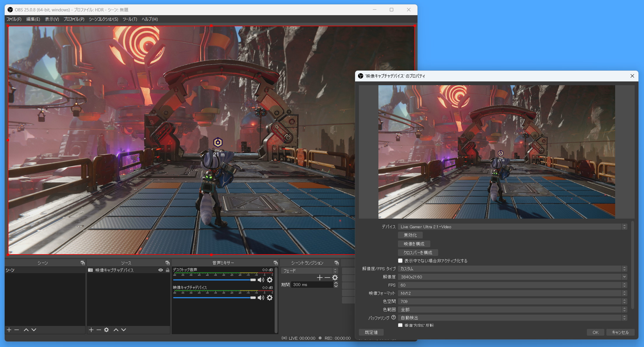Open 解像度/FPS タイプ dropdown
Viewport: 644px width, 347px height.
(x=513, y=268)
